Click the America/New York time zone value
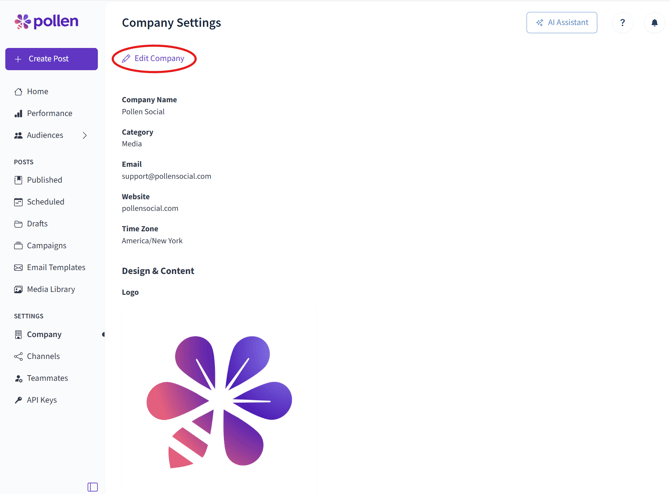Viewport: 670px width, 494px height. click(x=152, y=241)
